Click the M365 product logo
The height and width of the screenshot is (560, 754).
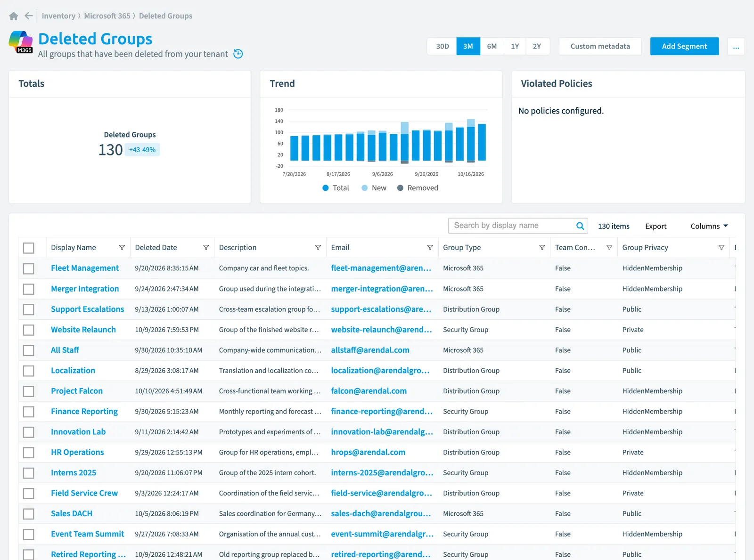click(21, 42)
